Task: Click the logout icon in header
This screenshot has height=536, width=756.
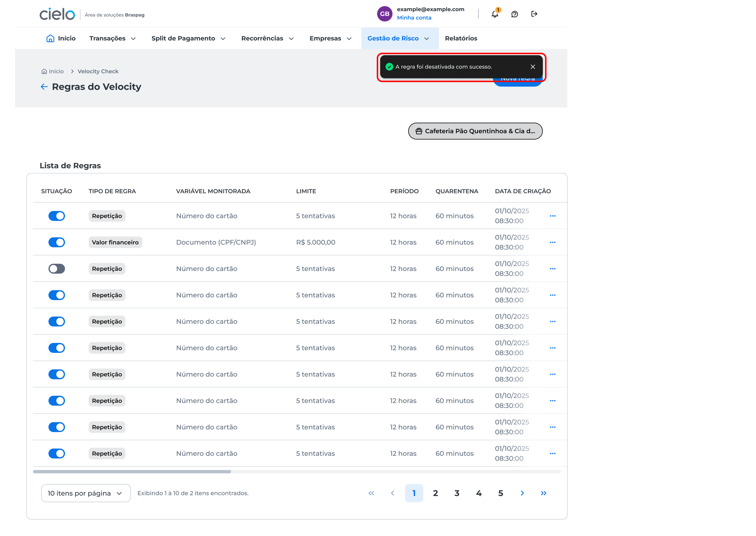Action: tap(534, 14)
